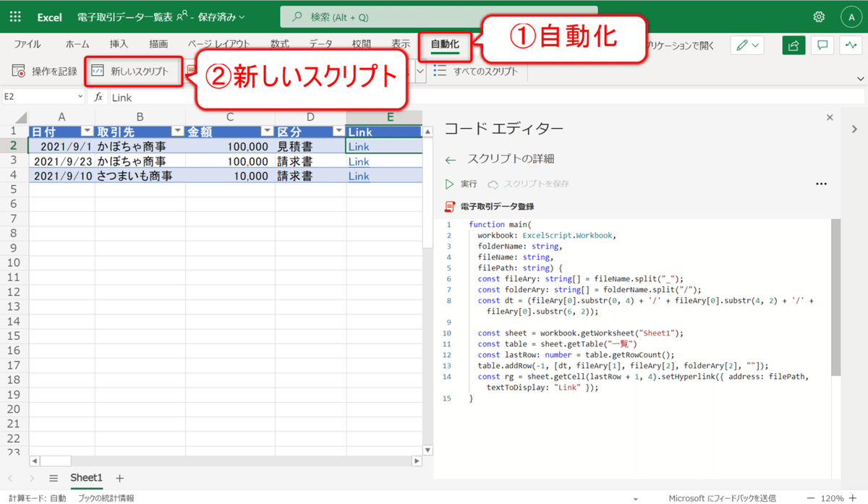Open the 日付 column filter dropdown
868x504 pixels.
click(x=88, y=132)
